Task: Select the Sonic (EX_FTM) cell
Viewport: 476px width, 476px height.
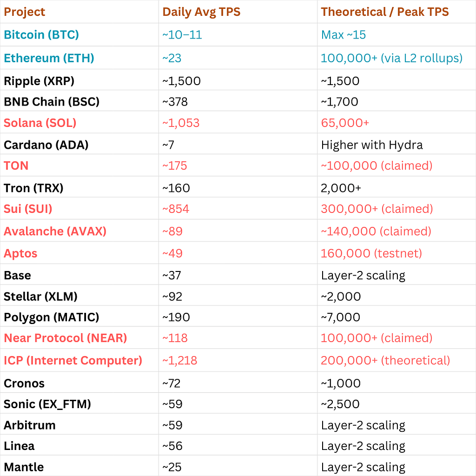Action: tap(47, 404)
